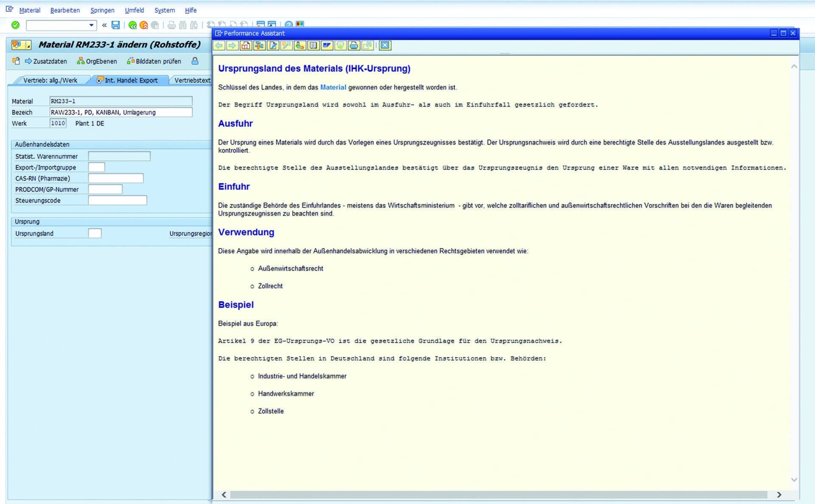Click the green Enter checkmark icon
This screenshot has height=504, width=815.
click(x=16, y=25)
